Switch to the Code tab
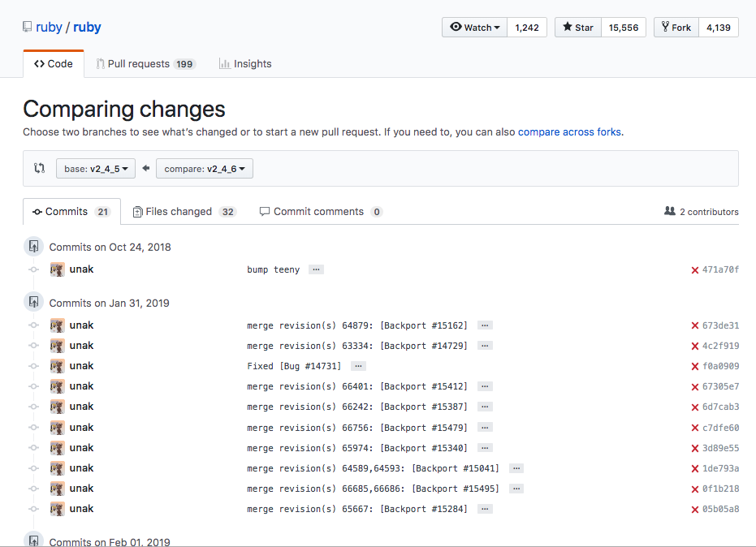Viewport: 756px width, 547px height. click(54, 64)
